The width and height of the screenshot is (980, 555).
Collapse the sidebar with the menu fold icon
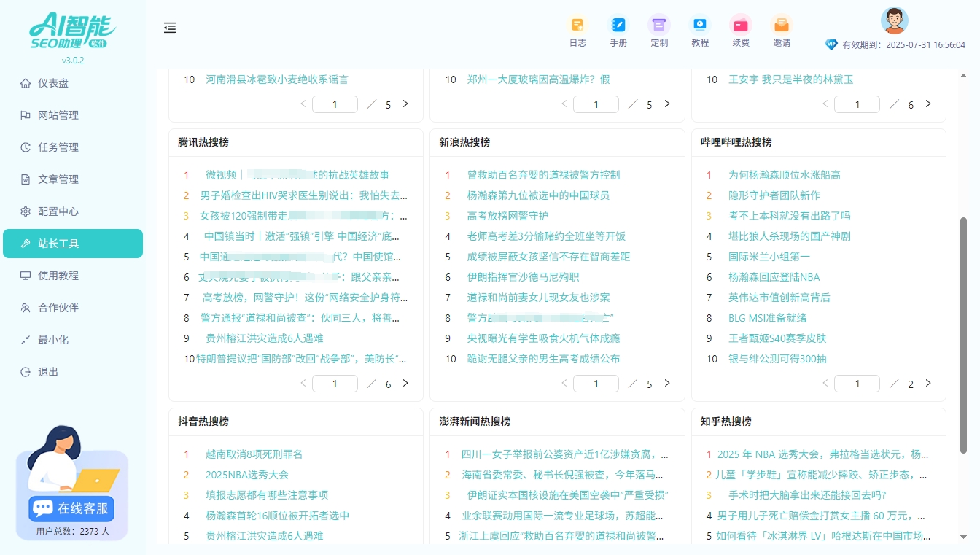tap(170, 28)
